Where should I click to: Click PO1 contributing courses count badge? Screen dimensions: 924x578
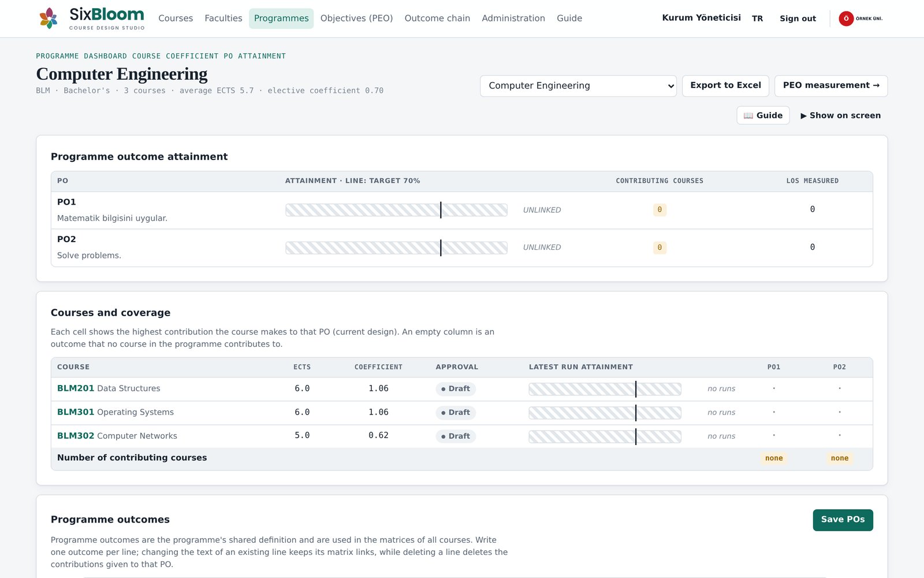coord(660,210)
